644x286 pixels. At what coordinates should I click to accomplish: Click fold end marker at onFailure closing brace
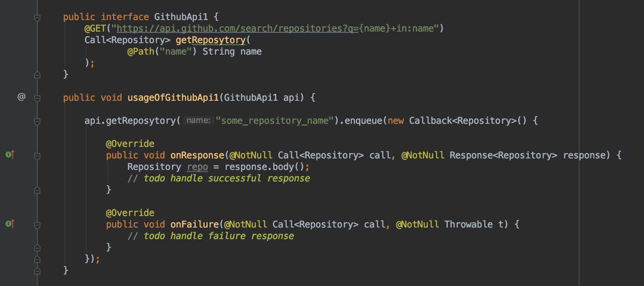pos(37,248)
